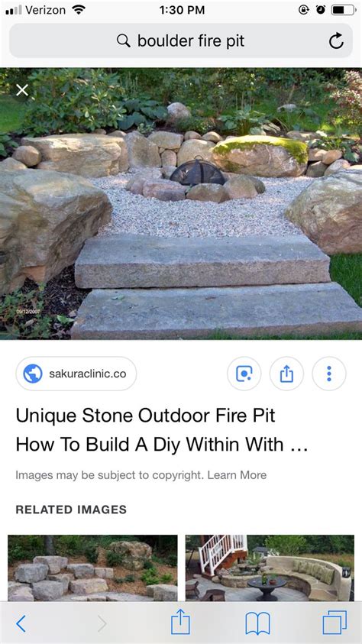Open the Google Lens visual search icon

pyautogui.click(x=244, y=374)
